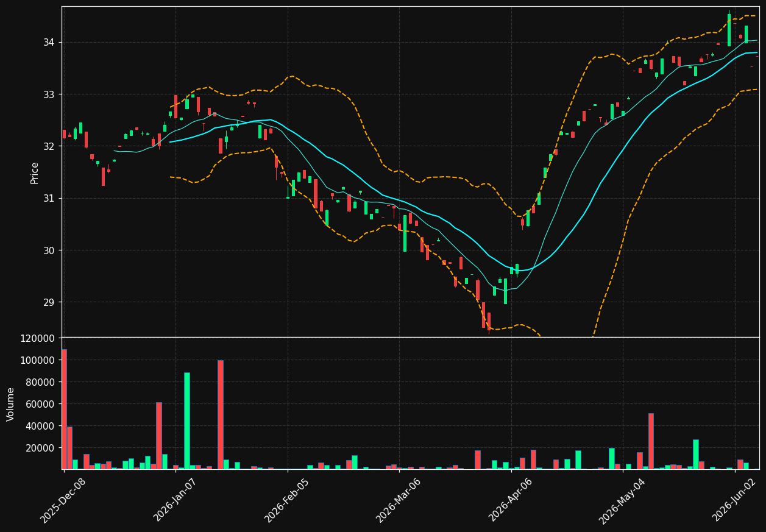
Task: Click the Price axis label
Action: click(x=35, y=172)
